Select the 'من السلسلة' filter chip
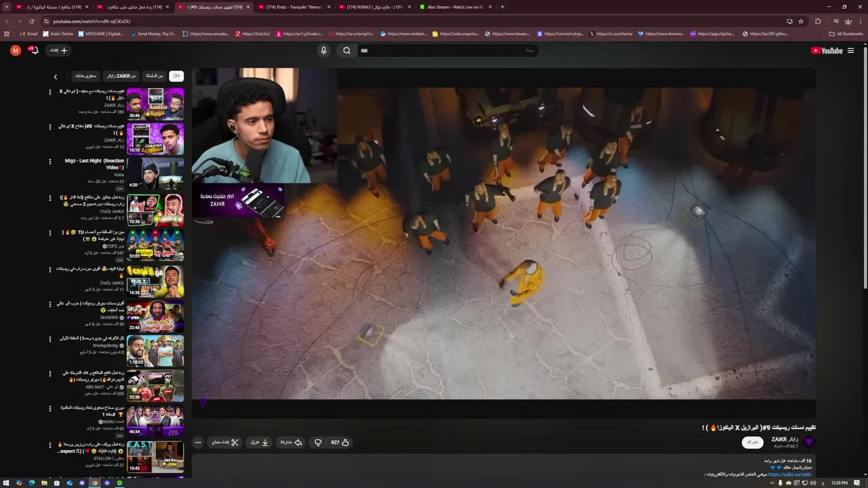 pos(155,76)
